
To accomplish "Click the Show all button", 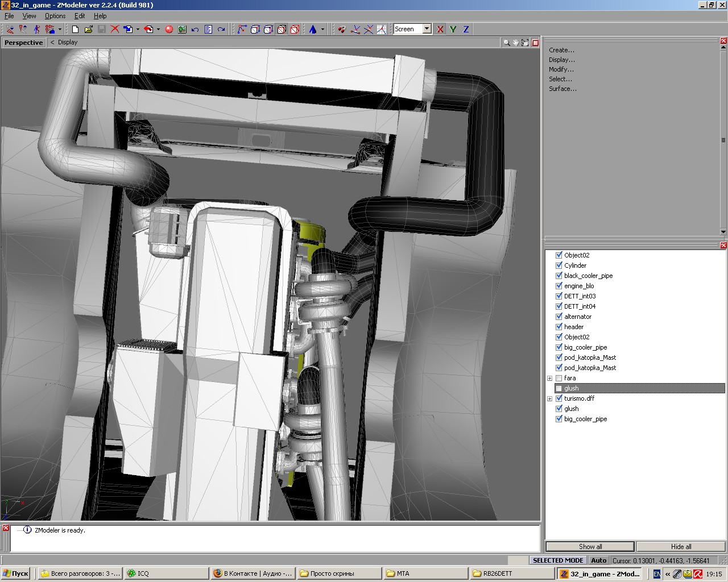I will [590, 547].
